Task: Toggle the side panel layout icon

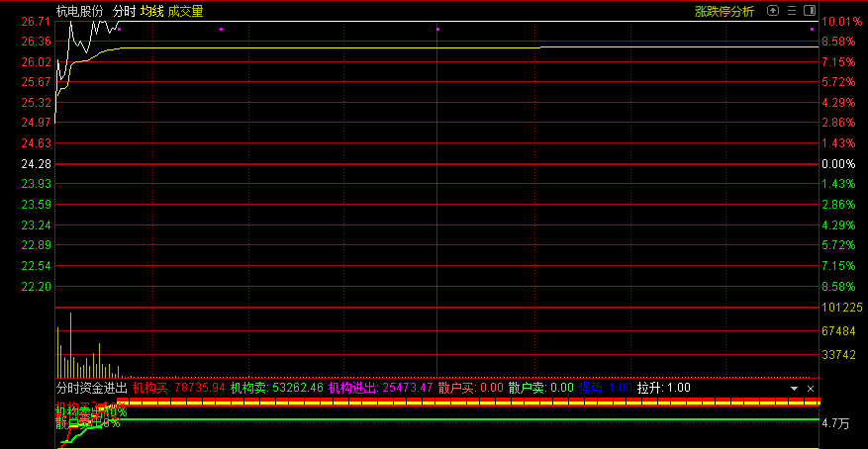Action: pyautogui.click(x=809, y=11)
